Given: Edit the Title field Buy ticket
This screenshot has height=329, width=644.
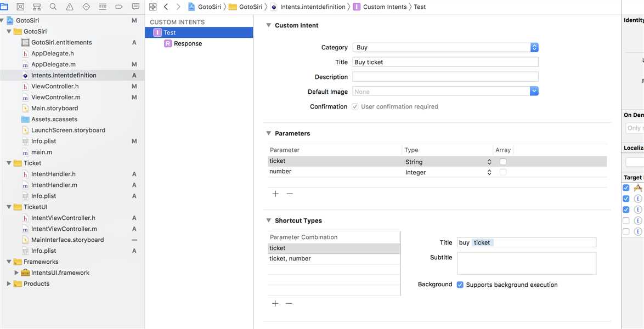Looking at the screenshot, I should point(445,62).
